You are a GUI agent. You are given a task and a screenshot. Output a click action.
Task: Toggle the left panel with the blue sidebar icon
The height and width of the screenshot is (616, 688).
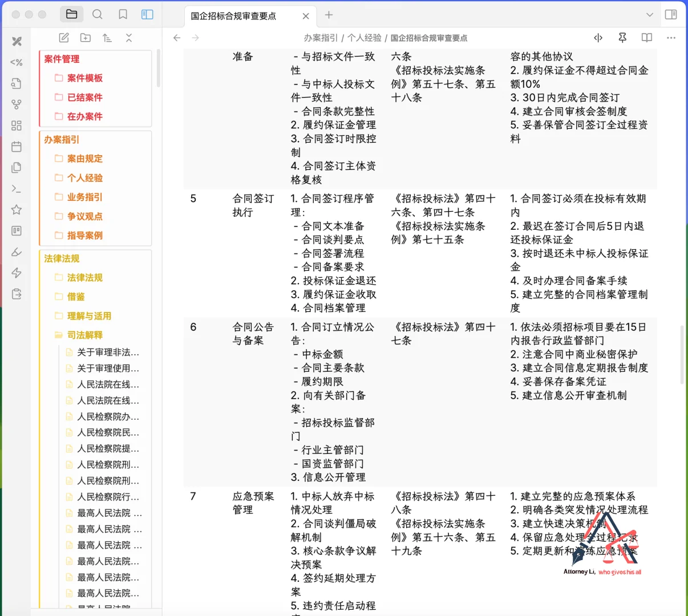[x=147, y=14]
